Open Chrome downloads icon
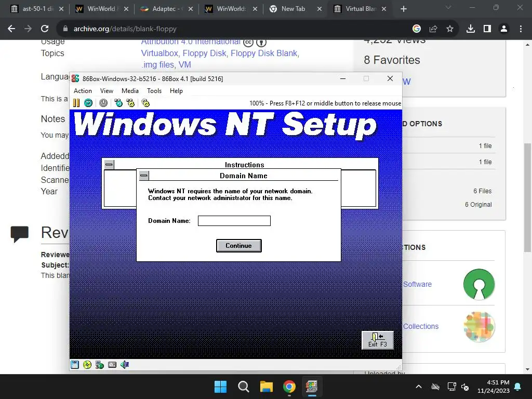This screenshot has height=399, width=532. (x=471, y=29)
